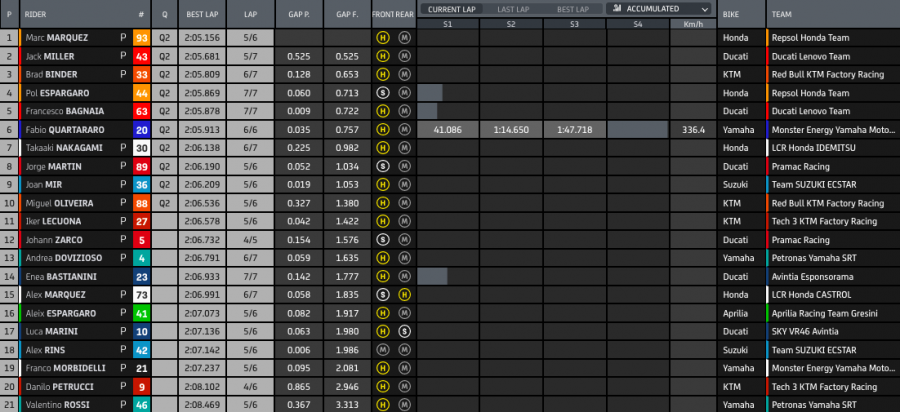This screenshot has width=900, height=412.
Task: Click the pit indicator P beside Jack Miller
Action: (123, 56)
